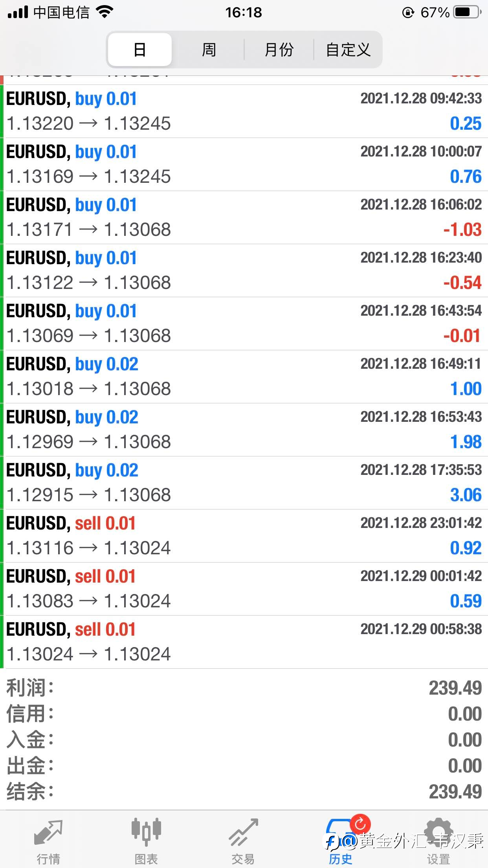Tap the 结余 balance summary row
Screen dimensions: 488x868
(244, 792)
